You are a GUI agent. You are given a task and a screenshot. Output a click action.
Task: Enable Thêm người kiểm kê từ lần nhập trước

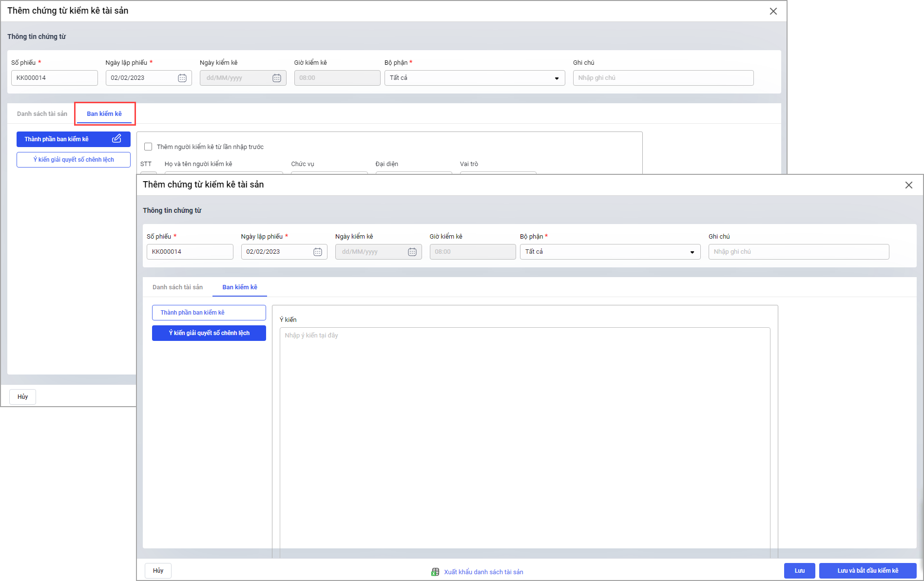[x=148, y=147]
